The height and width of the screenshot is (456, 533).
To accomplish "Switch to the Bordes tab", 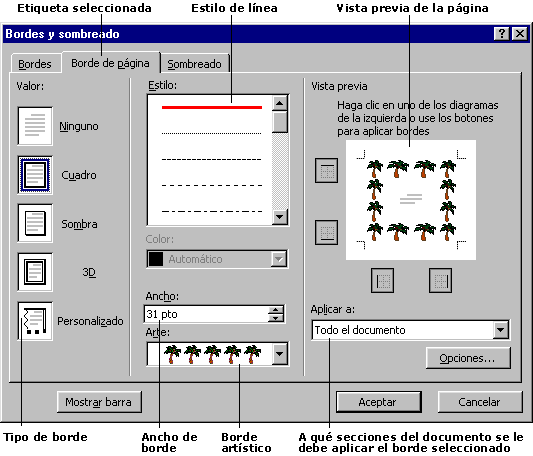I will (x=35, y=64).
